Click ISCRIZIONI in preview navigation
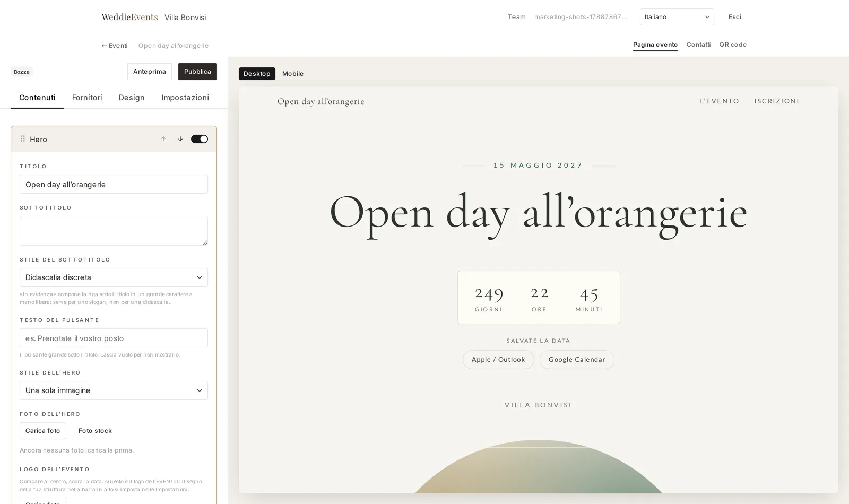Image resolution: width=849 pixels, height=504 pixels. coord(777,101)
